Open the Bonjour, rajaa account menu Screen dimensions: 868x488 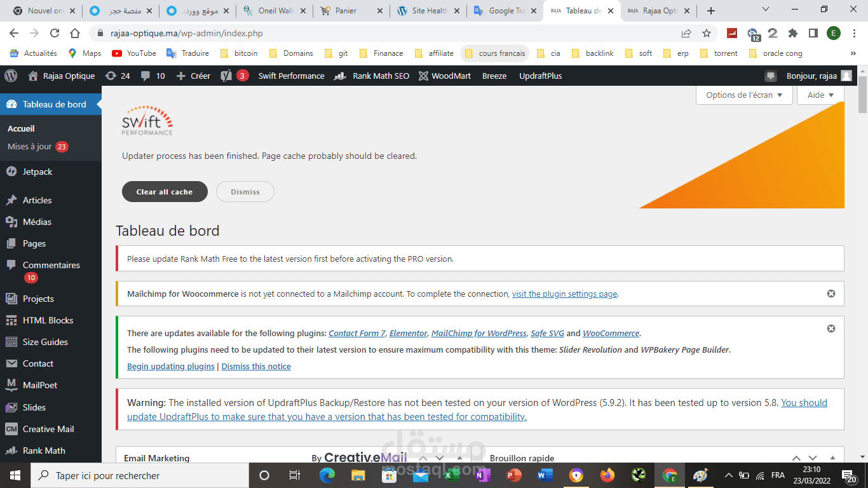(819, 76)
